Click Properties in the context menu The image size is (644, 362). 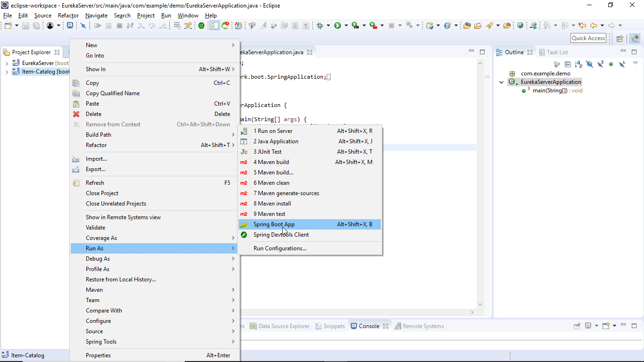coord(155,355)
